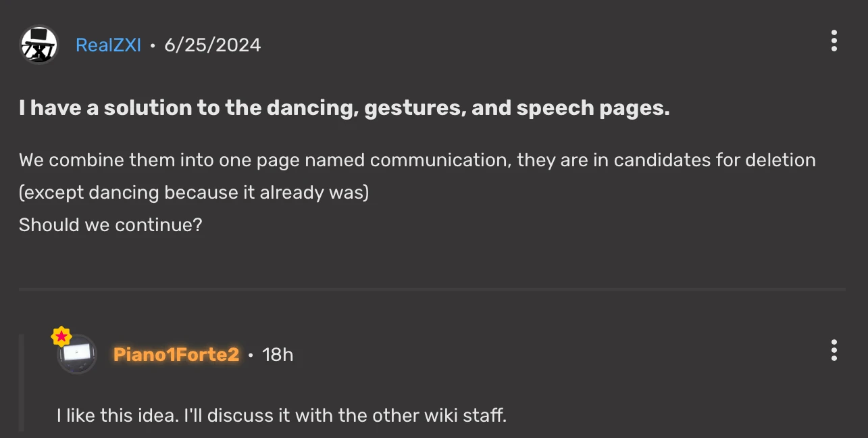868x438 pixels.
Task: Click the 6/25/2024 post date
Action: pos(213,44)
